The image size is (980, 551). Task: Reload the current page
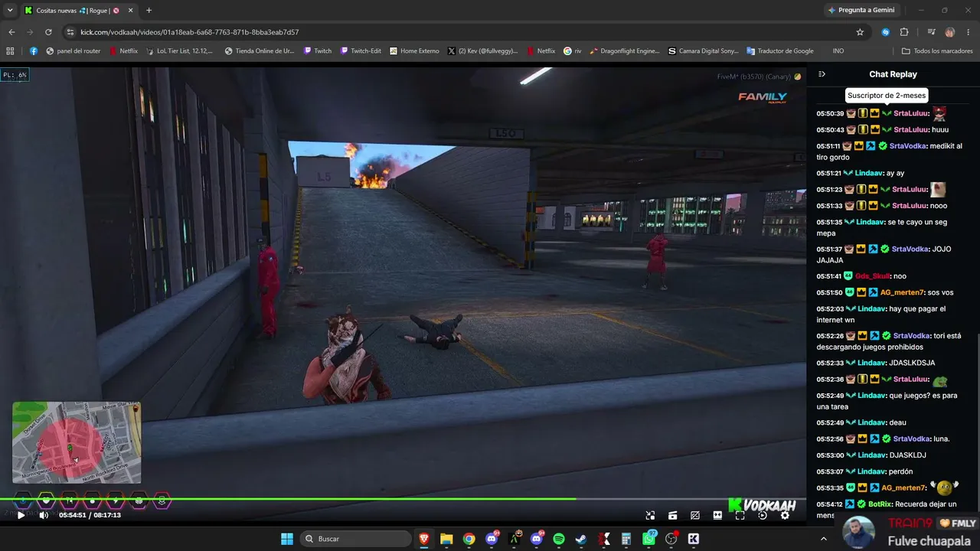click(x=48, y=32)
